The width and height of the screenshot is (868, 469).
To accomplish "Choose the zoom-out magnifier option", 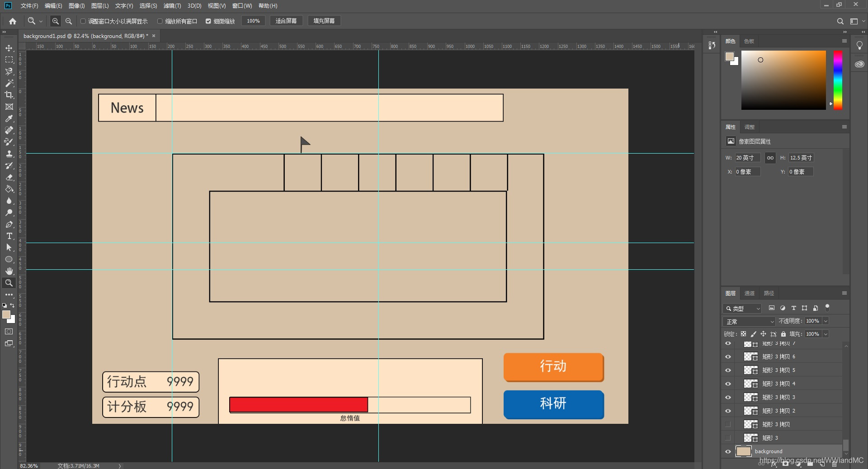I will [x=69, y=21].
